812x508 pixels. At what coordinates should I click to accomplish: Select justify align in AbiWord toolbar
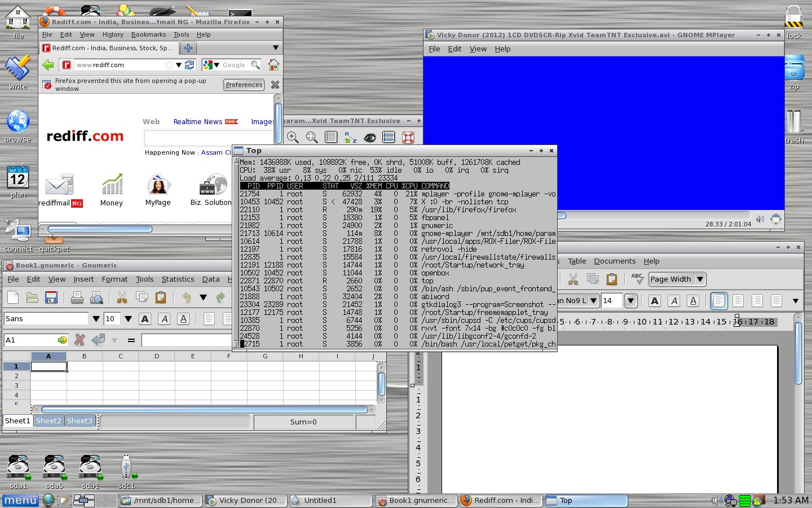[776, 301]
